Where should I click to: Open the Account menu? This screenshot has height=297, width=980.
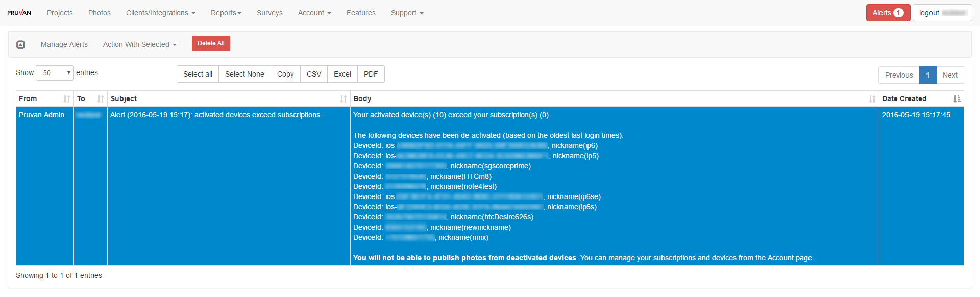click(x=314, y=13)
